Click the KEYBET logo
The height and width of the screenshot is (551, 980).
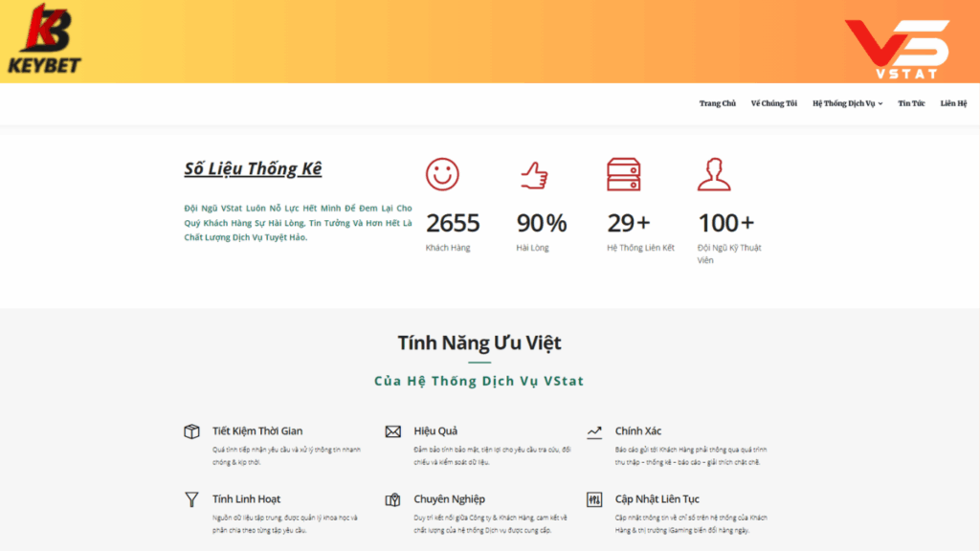[x=44, y=38]
